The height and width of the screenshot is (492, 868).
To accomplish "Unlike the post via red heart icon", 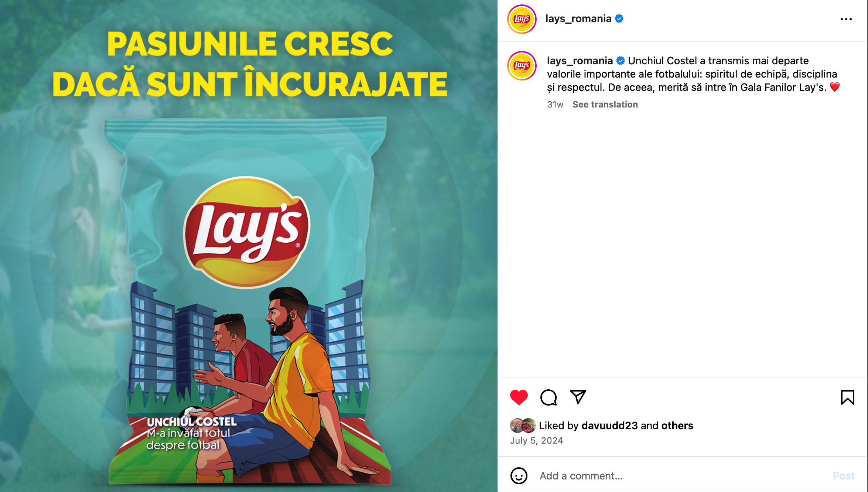I will [519, 397].
